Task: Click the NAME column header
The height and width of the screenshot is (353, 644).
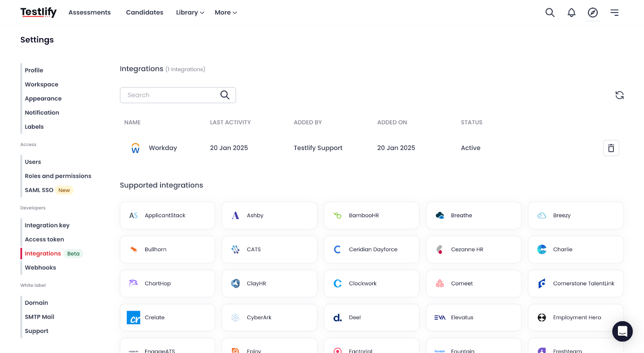Action: pyautogui.click(x=132, y=123)
